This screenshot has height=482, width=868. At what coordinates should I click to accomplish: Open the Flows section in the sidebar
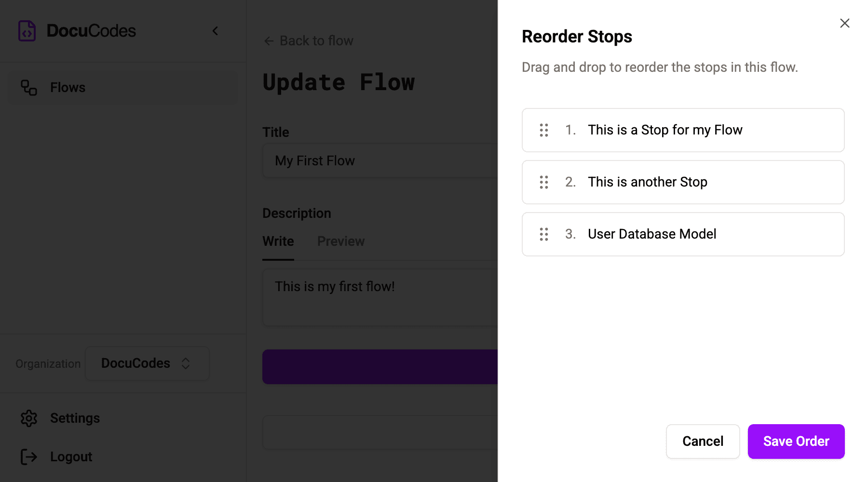(x=67, y=87)
